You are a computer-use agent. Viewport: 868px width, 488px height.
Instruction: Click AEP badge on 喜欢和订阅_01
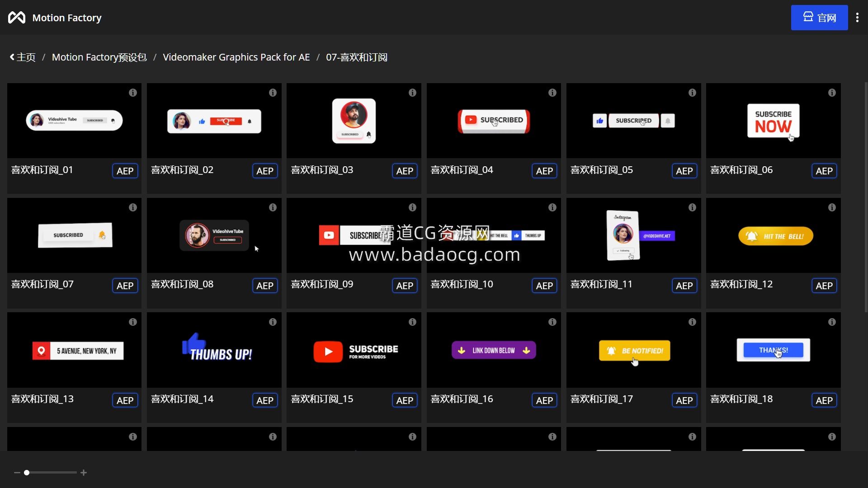click(125, 171)
